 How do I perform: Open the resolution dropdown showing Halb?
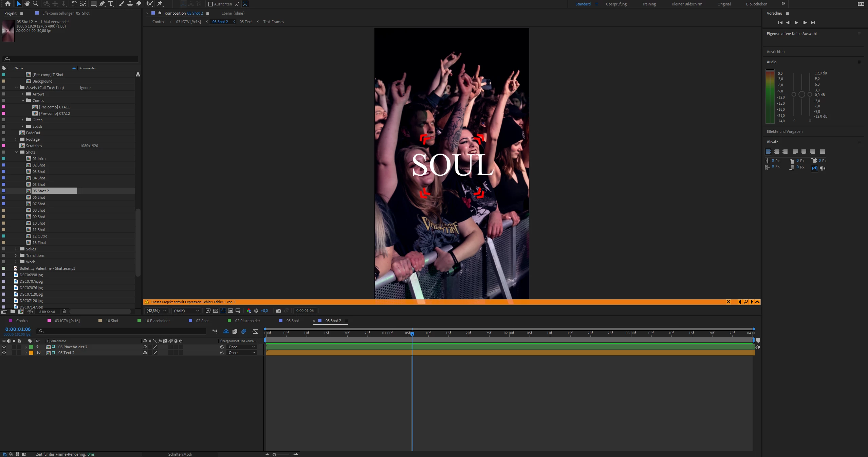click(x=186, y=311)
